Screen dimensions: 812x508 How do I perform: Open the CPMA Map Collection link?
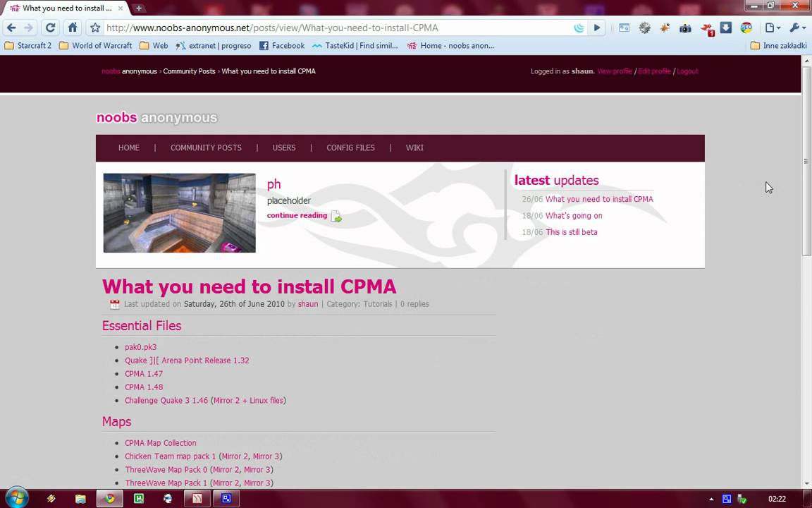(x=161, y=443)
